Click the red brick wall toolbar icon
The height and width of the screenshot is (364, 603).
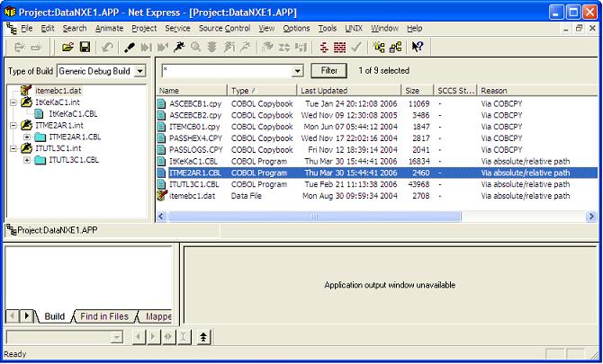coord(339,47)
